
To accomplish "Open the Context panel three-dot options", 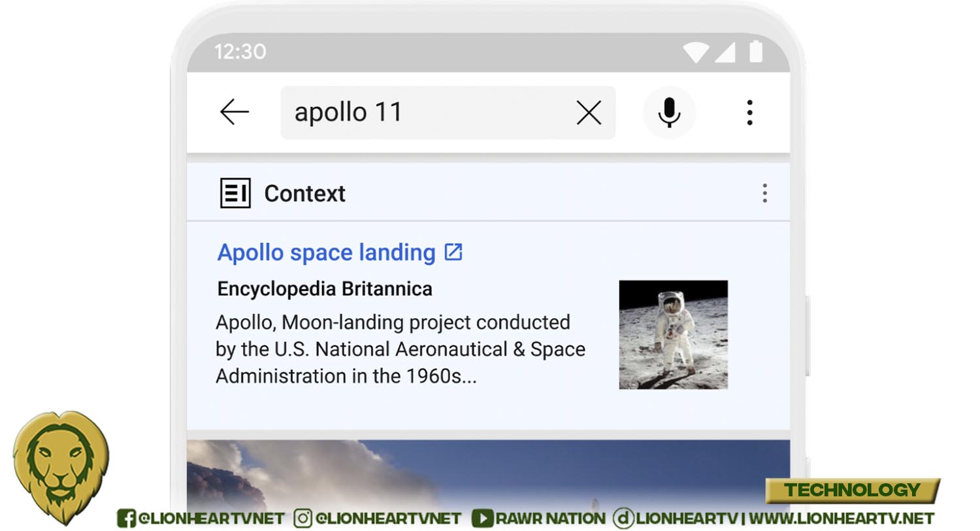I will pyautogui.click(x=764, y=194).
